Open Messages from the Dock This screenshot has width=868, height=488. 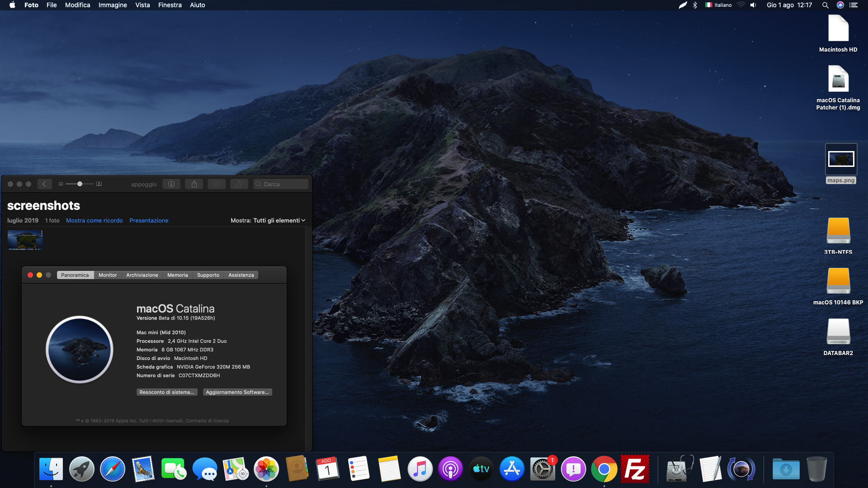204,469
